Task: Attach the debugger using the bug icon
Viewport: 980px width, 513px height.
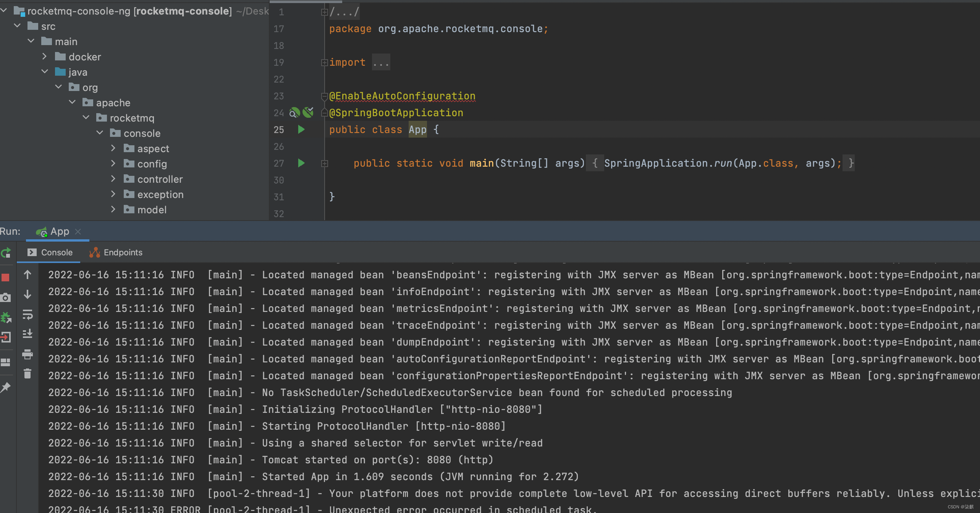Action: click(6, 317)
